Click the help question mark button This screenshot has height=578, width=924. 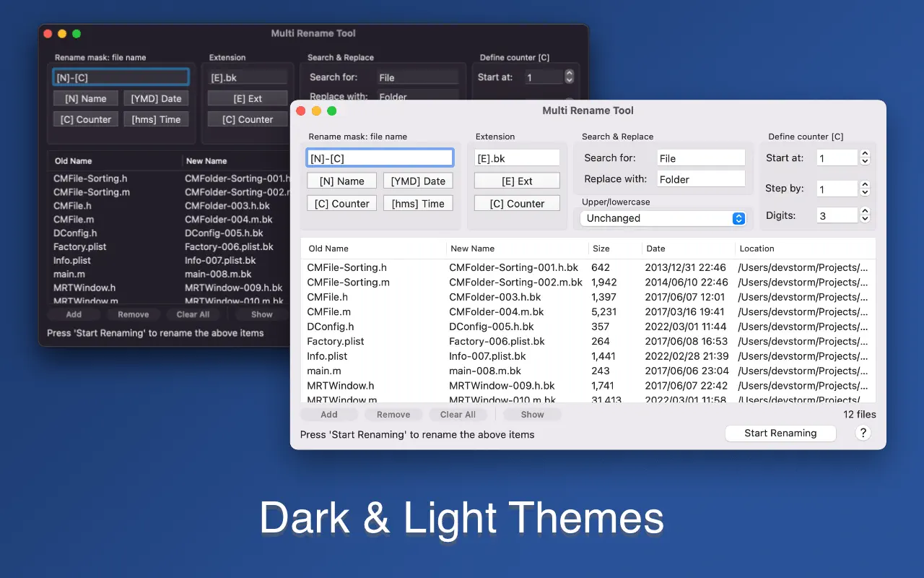point(863,433)
